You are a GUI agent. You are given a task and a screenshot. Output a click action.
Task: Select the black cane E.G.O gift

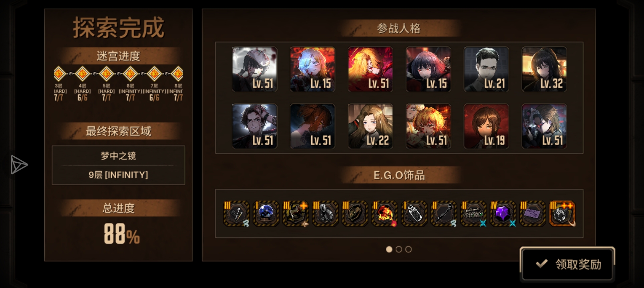[443, 213]
